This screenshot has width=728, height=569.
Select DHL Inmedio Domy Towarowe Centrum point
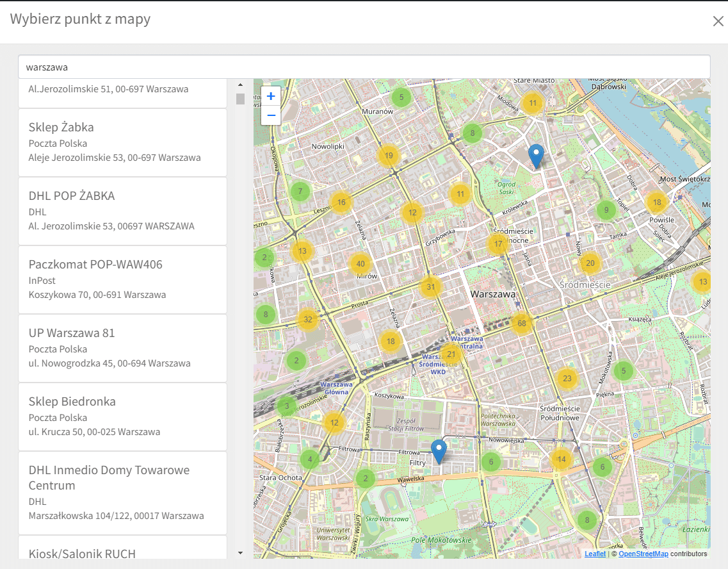pos(122,493)
